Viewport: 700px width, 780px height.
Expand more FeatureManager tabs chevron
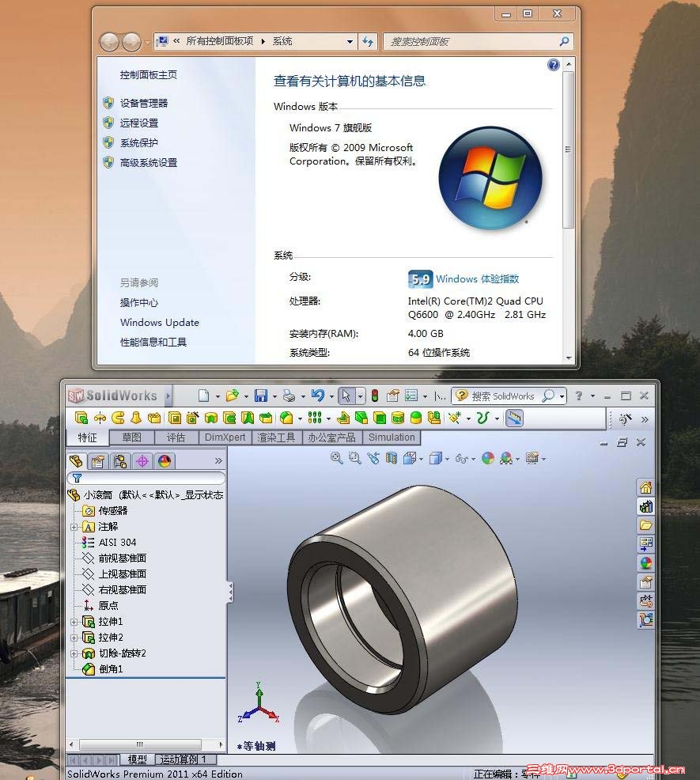coord(218,461)
